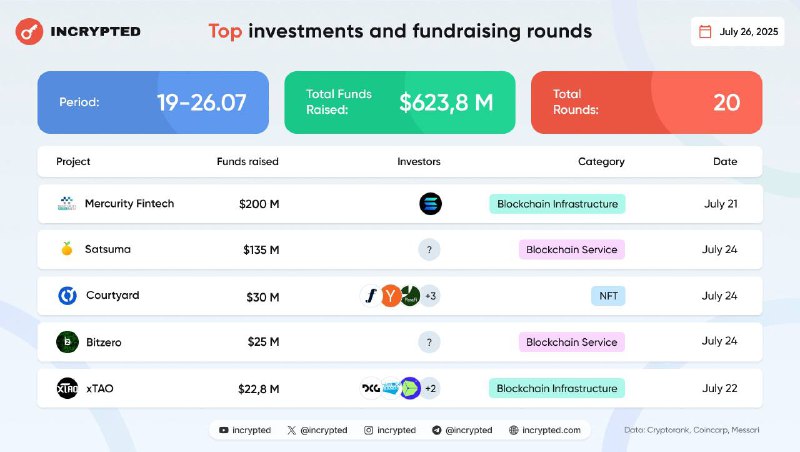Viewport: 800px width, 452px height.
Task: Open the @incrypted X profile link
Action: click(317, 430)
